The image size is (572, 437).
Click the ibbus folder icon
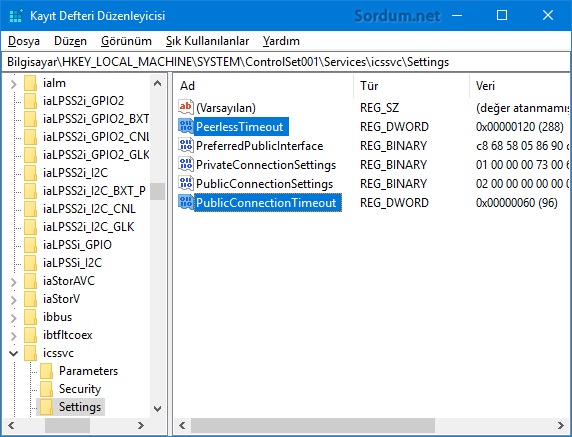pos(30,317)
